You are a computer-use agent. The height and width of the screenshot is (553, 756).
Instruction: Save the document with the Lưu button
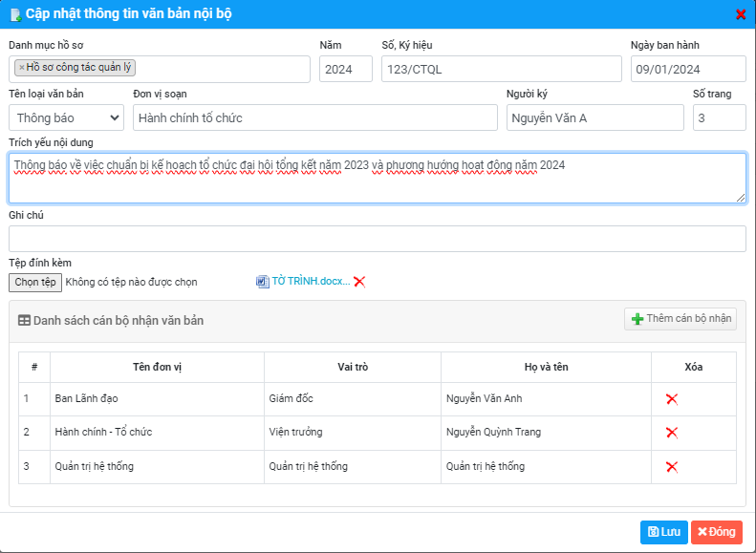pos(663,532)
